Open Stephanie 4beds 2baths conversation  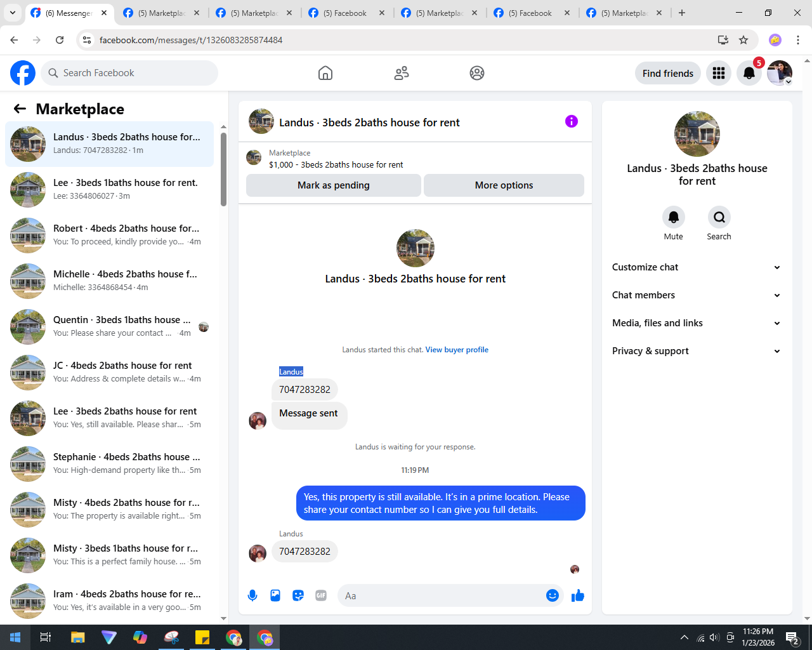pyautogui.click(x=110, y=464)
